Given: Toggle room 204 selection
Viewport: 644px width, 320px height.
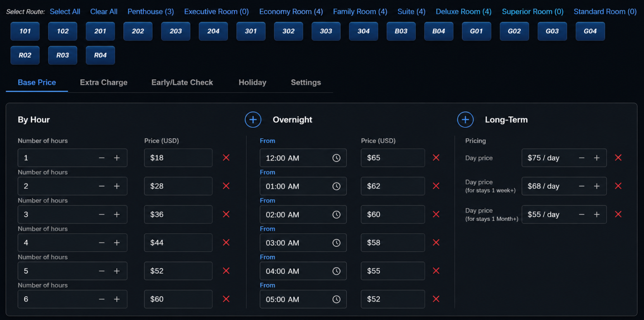Looking at the screenshot, I should [x=213, y=31].
